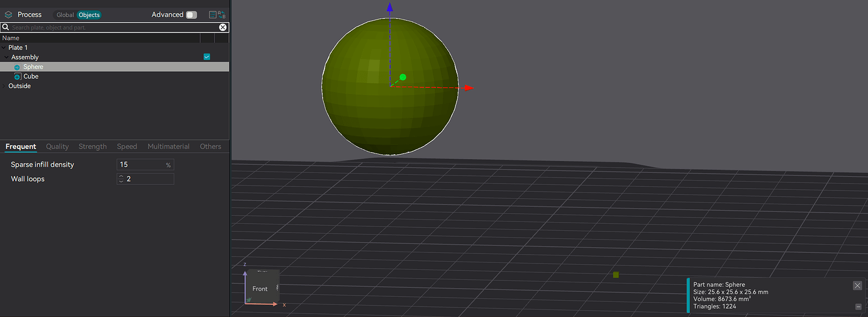This screenshot has height=317, width=868.
Task: Increase Wall loops with up arrow
Action: point(121,177)
